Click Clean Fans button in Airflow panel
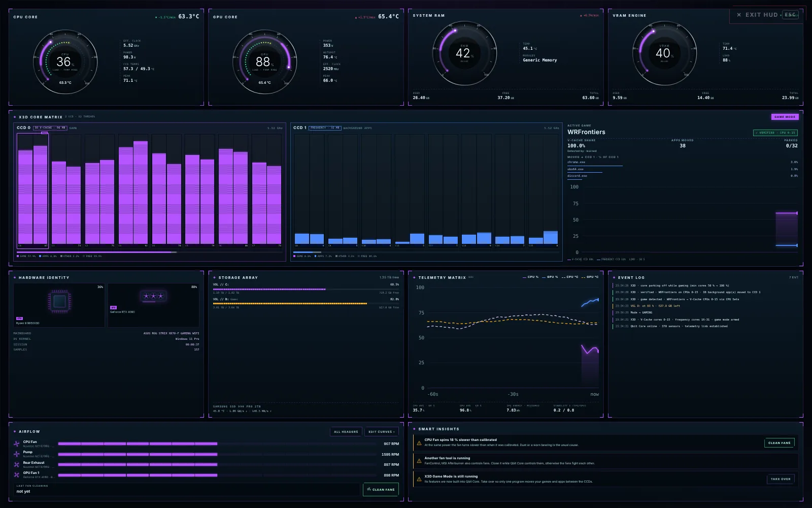The image size is (812, 508). (x=381, y=489)
